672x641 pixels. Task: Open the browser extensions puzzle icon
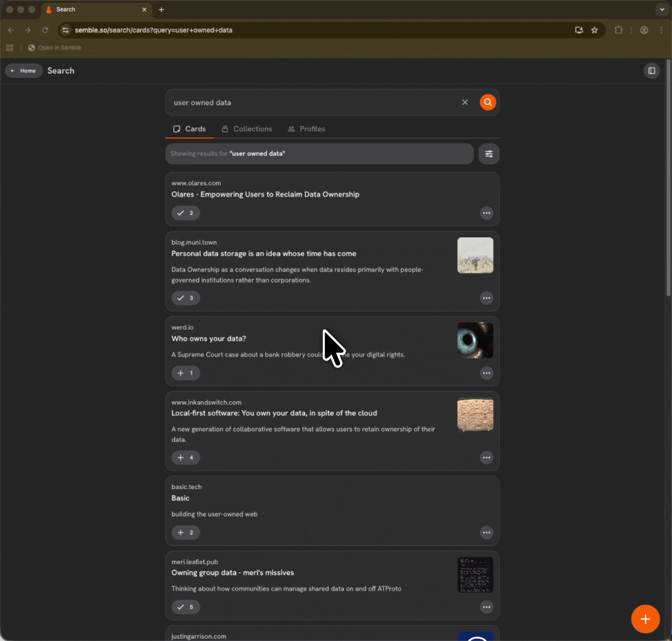(x=619, y=30)
